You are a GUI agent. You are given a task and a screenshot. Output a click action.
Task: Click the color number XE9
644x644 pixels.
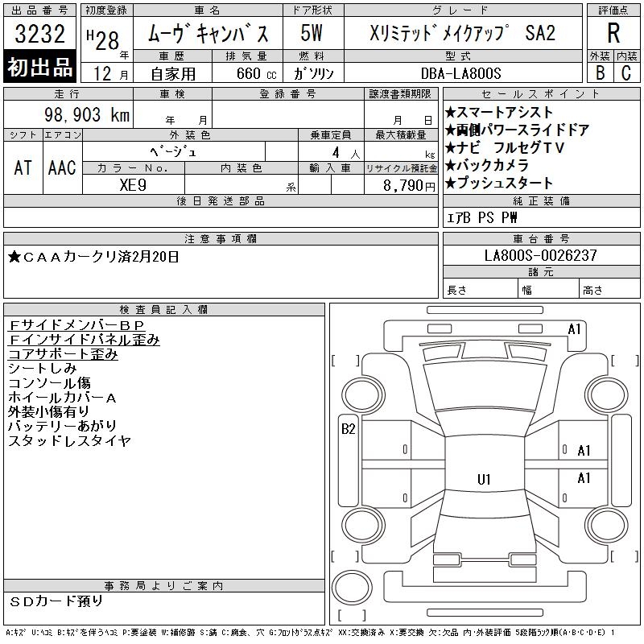(x=133, y=185)
